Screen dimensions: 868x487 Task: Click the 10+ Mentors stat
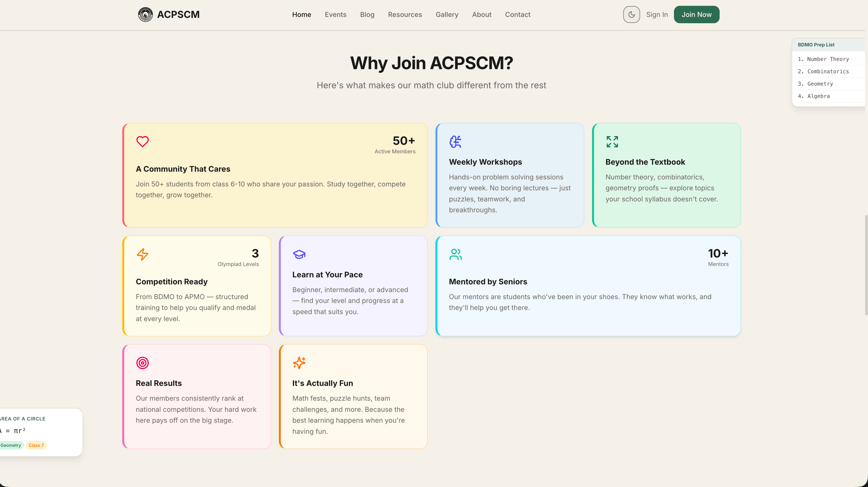click(718, 257)
